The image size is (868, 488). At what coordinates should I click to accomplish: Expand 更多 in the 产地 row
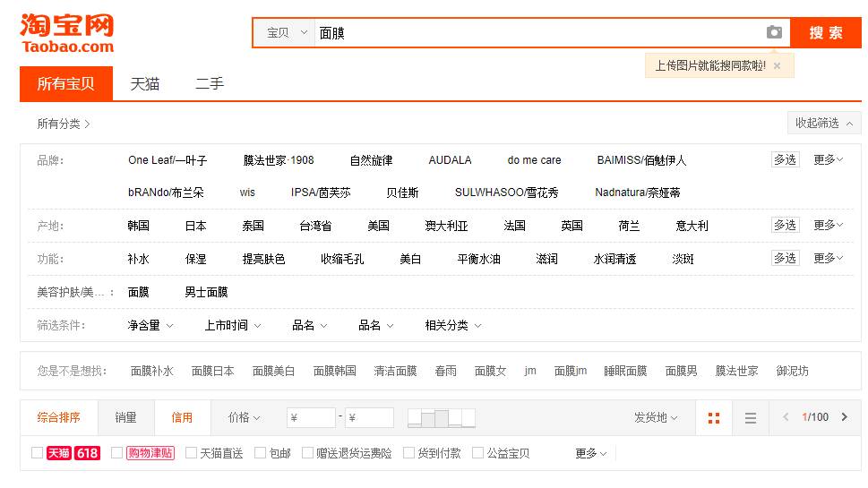click(828, 225)
